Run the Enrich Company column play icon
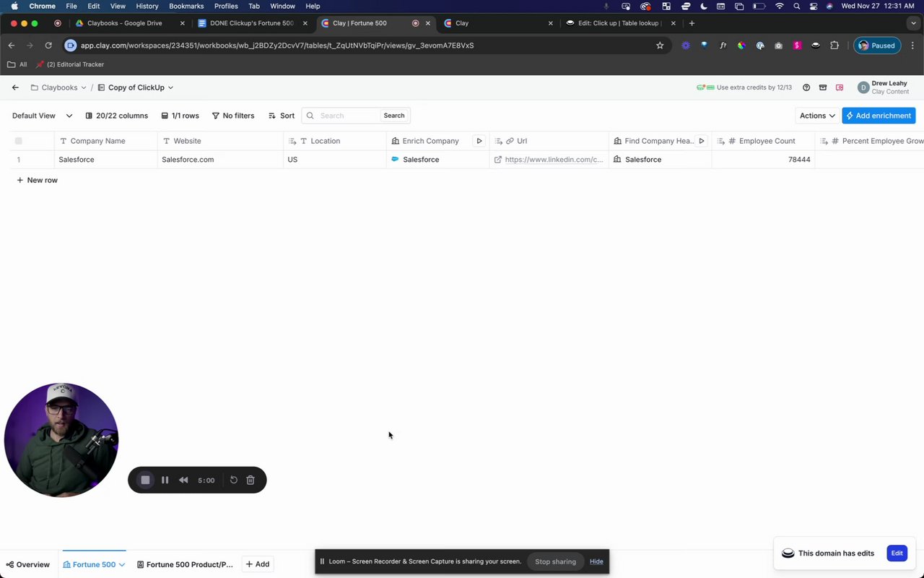This screenshot has height=578, width=924. (479, 141)
